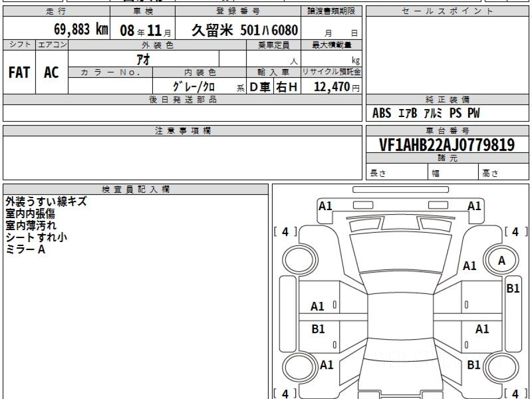
Task: Click the A1 mark at diagram's upper-right corner
Action: pyautogui.click(x=474, y=206)
